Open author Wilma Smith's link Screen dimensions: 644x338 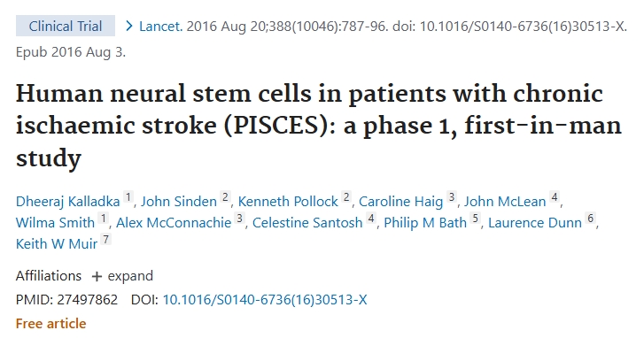click(x=55, y=223)
